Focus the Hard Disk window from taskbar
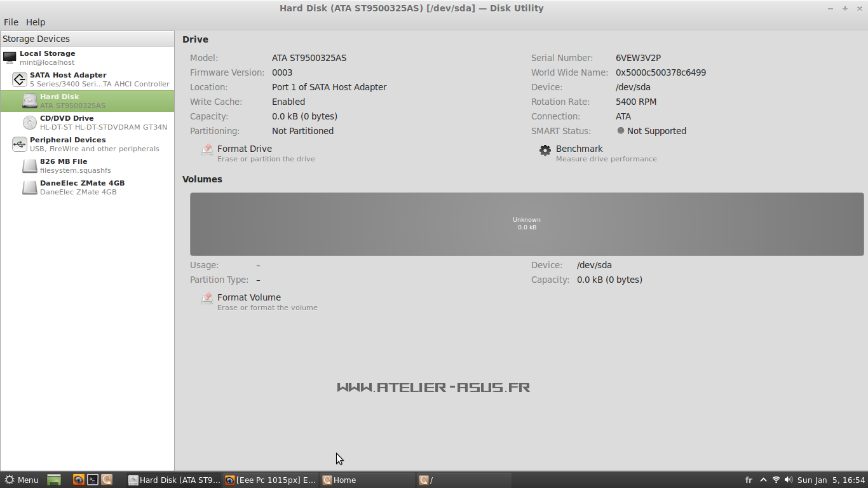 click(x=174, y=480)
